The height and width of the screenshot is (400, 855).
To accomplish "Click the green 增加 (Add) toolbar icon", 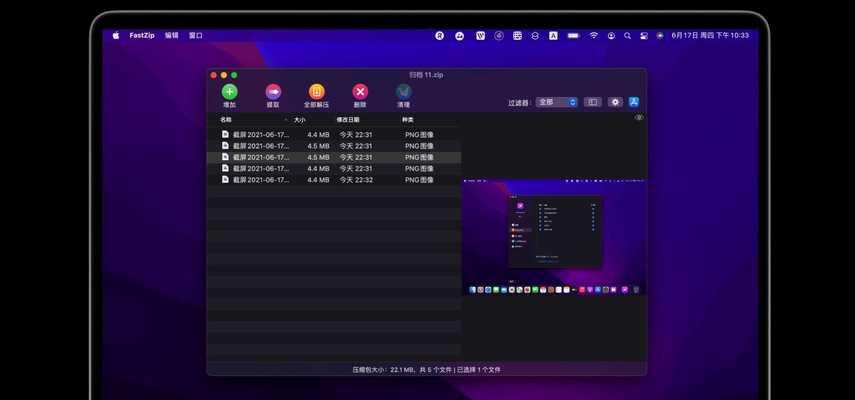I will click(x=230, y=92).
